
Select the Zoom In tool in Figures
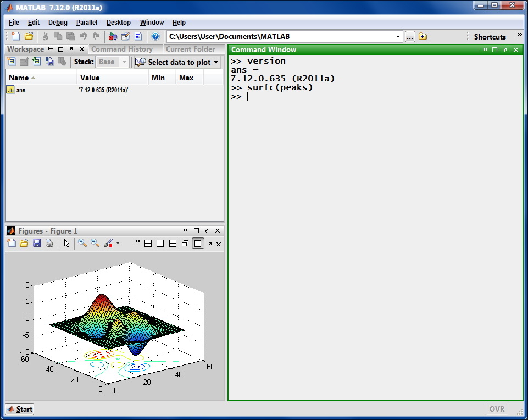(x=82, y=243)
